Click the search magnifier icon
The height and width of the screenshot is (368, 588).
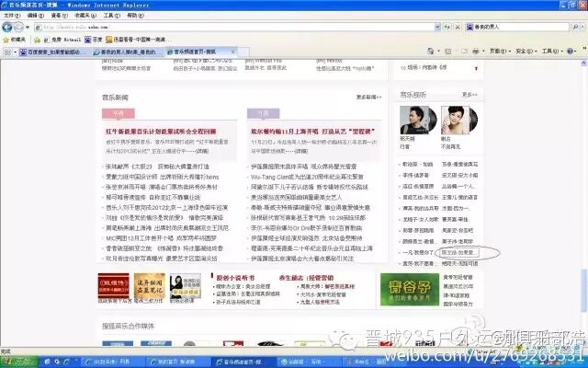575,27
